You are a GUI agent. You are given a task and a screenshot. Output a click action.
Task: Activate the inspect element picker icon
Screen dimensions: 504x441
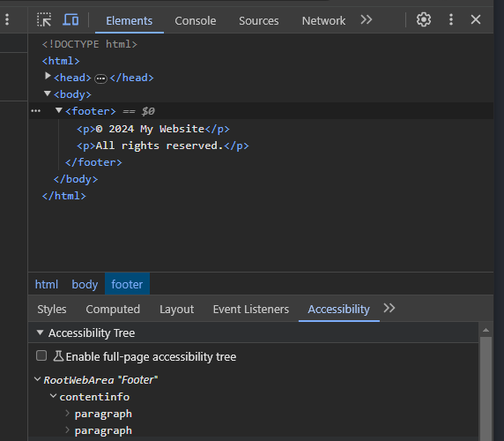click(x=44, y=20)
